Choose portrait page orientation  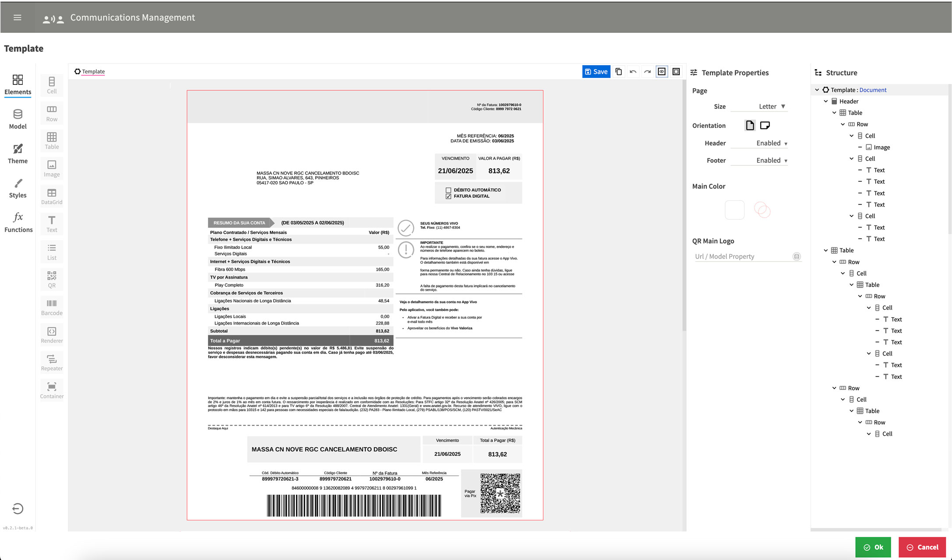point(750,126)
